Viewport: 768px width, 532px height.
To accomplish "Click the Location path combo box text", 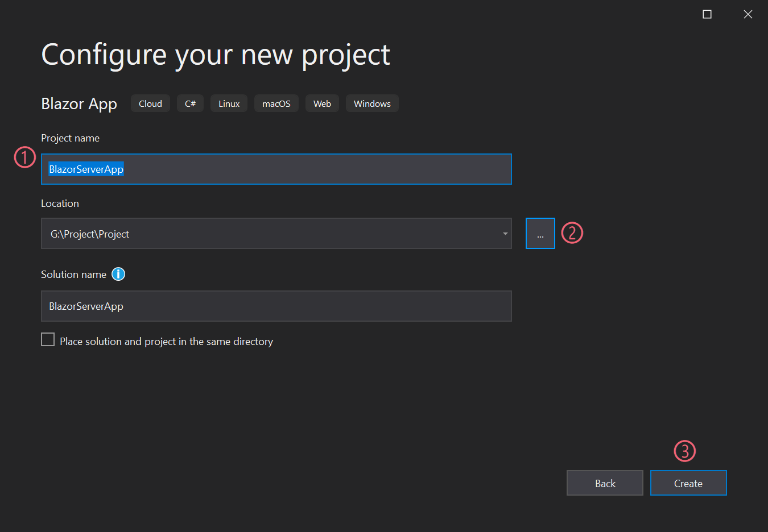I will (x=90, y=234).
